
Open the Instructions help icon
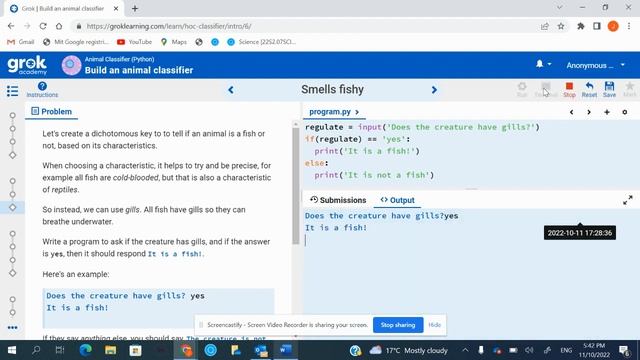click(42, 89)
